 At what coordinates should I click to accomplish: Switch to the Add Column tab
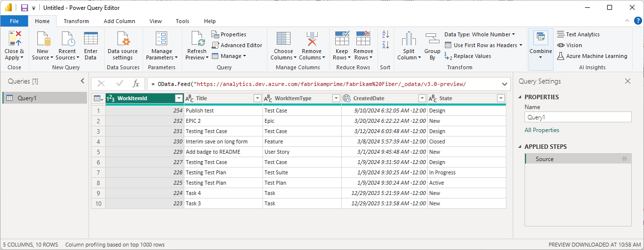119,21
